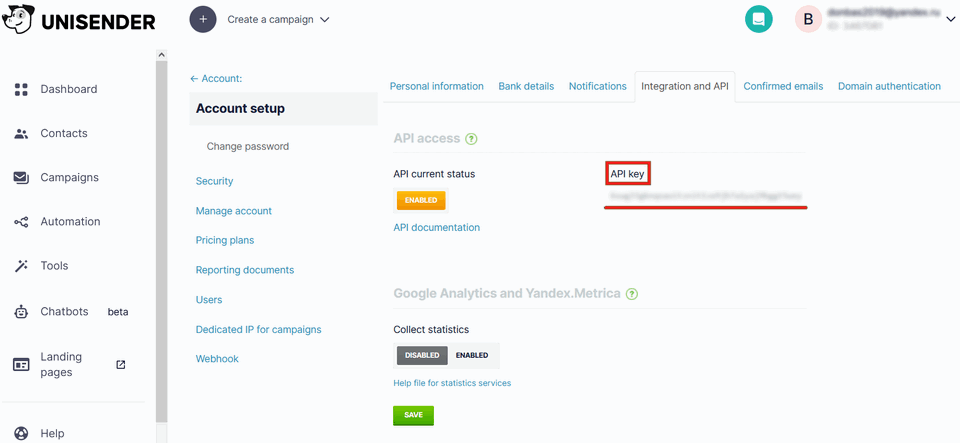The width and height of the screenshot is (960, 443).
Task: Select the Account setup heading
Action: pyautogui.click(x=240, y=109)
